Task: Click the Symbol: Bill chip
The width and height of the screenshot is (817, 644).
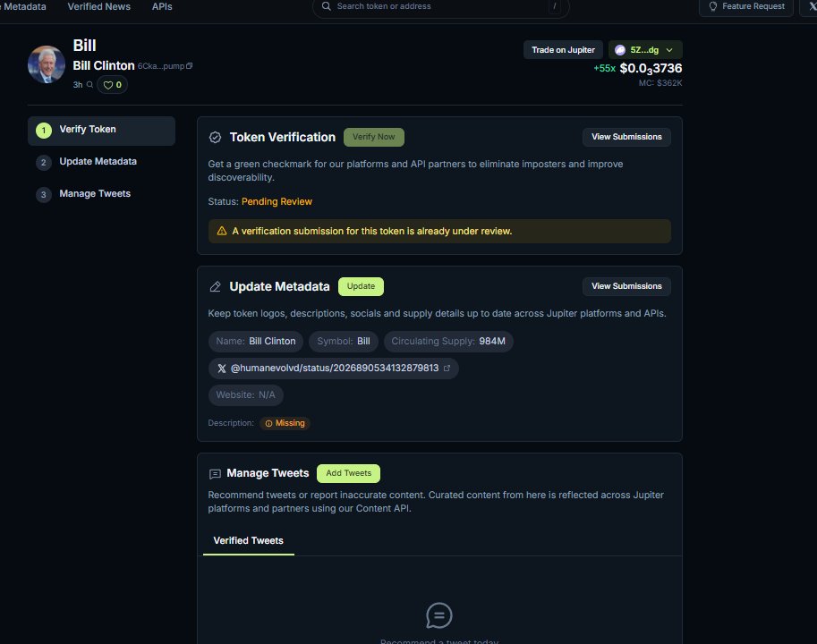Action: tap(344, 342)
